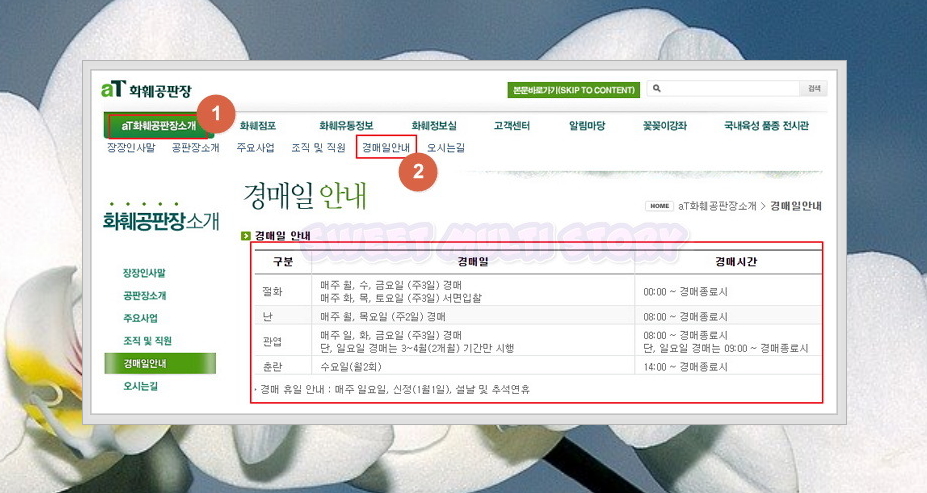Open the aT화훼공판장소개 menu
The width and height of the screenshot is (927, 493).
coord(158,126)
